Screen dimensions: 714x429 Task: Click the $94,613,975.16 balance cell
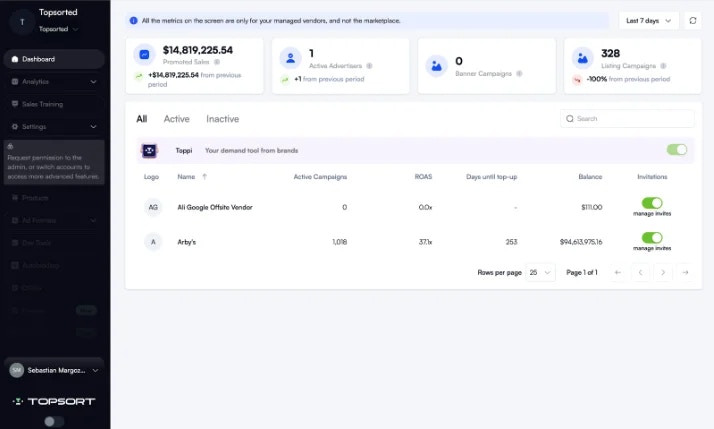click(x=581, y=242)
